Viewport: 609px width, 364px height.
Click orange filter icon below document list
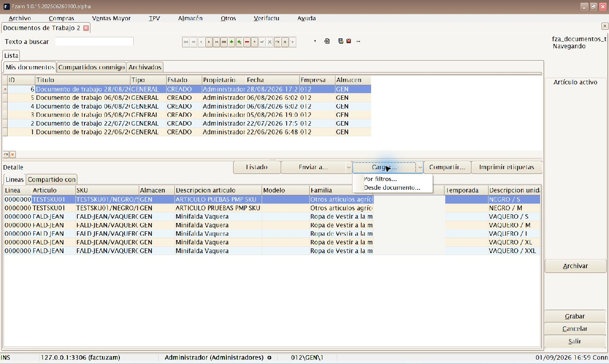pos(13,154)
